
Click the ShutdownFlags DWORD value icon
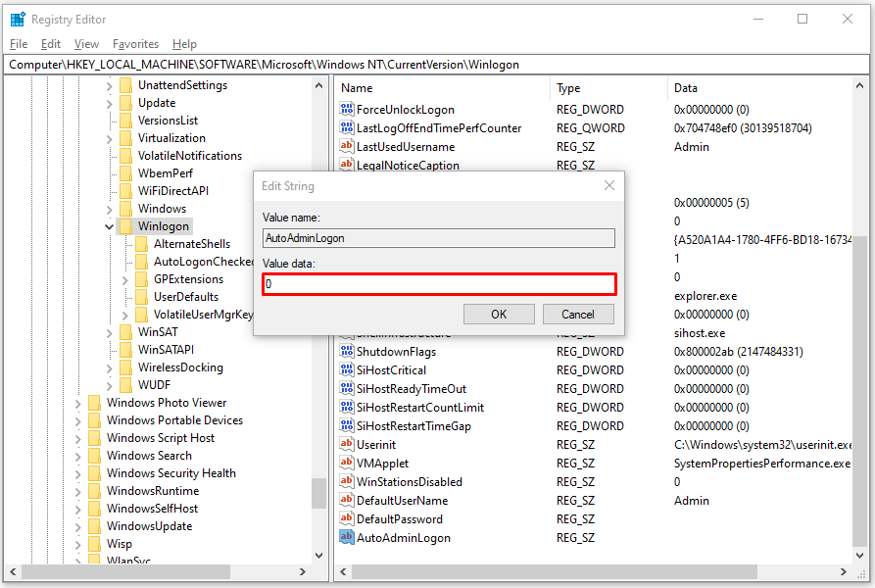click(x=347, y=352)
